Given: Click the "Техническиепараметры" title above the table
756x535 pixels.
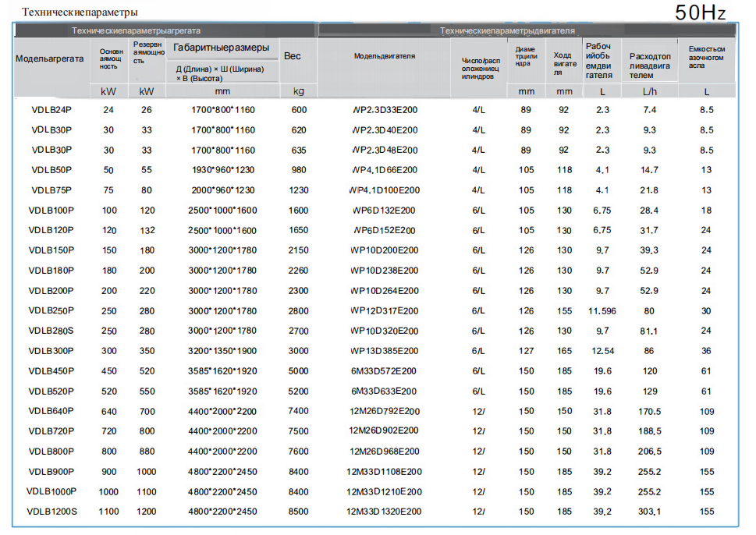Looking at the screenshot, I should 80,12.
